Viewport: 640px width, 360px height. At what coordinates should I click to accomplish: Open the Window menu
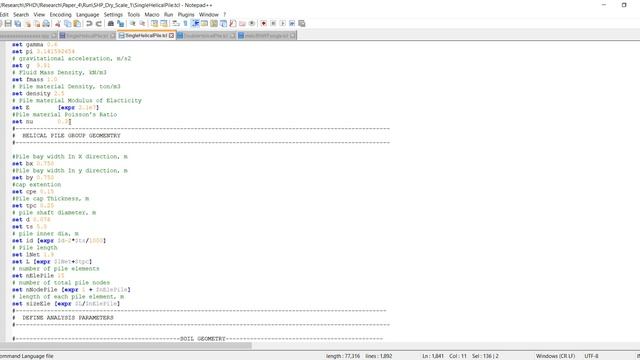click(x=209, y=15)
